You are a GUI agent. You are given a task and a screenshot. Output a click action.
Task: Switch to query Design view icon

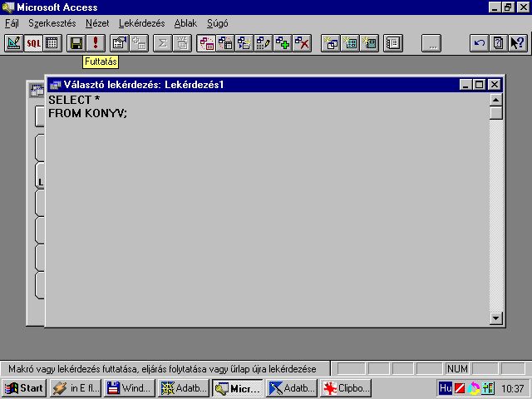pyautogui.click(x=14, y=43)
